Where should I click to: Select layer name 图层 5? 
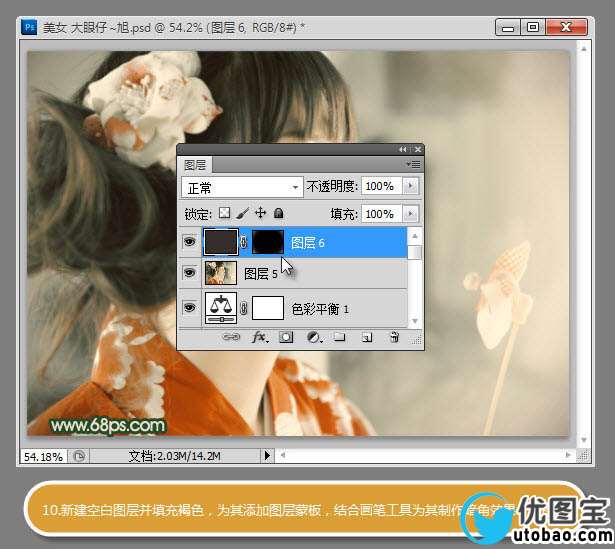point(261,274)
